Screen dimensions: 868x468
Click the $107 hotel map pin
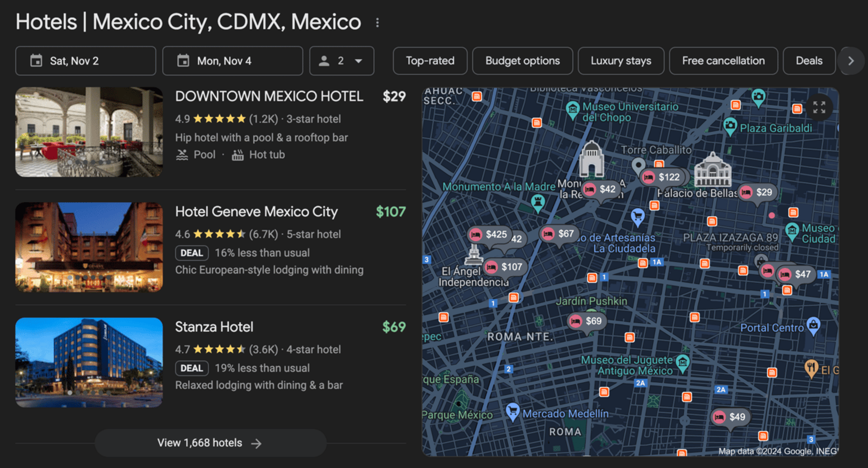click(505, 267)
